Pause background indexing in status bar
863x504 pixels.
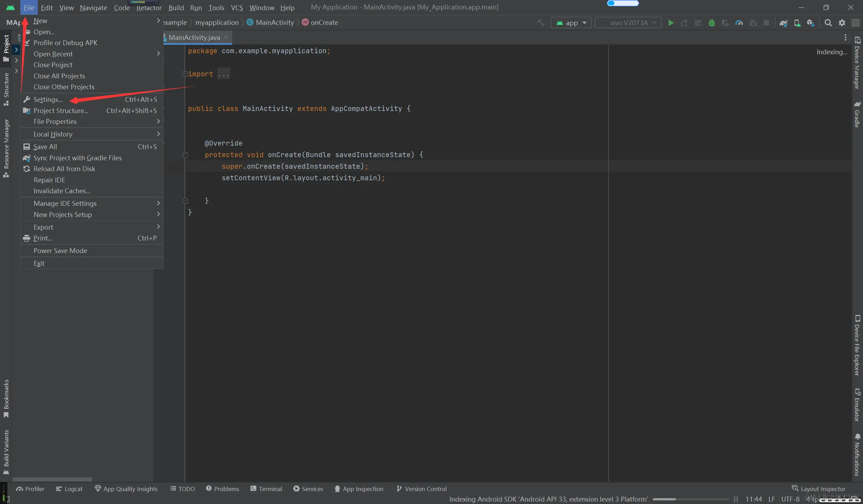pyautogui.click(x=736, y=499)
